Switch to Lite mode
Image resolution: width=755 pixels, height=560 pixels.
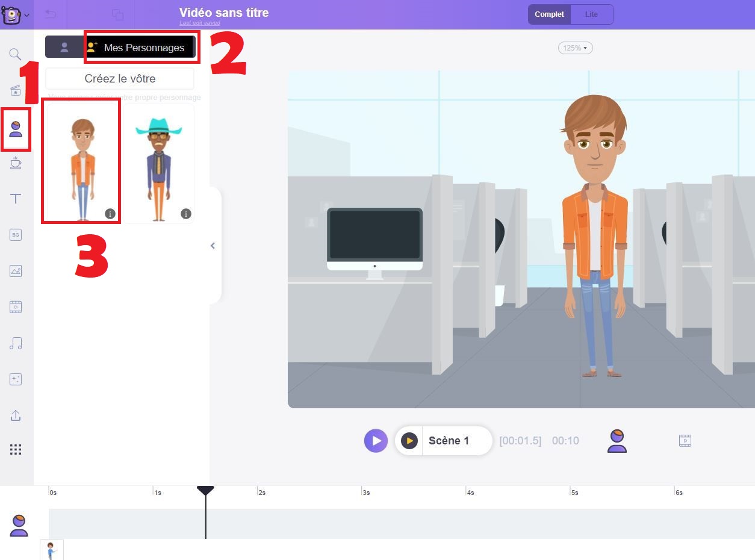point(591,14)
